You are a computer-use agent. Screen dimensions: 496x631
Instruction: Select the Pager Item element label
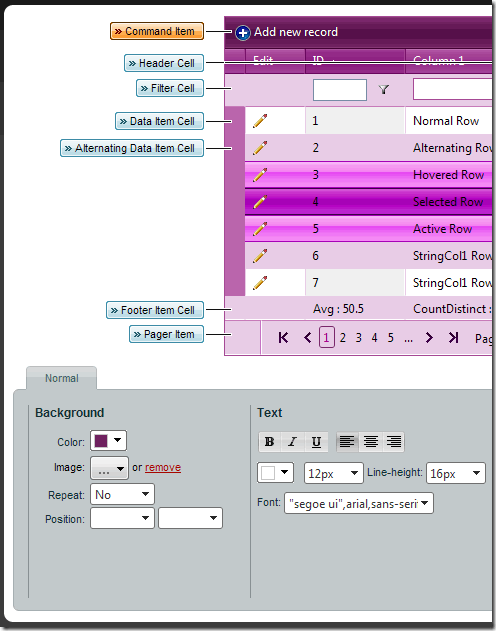pos(166,334)
